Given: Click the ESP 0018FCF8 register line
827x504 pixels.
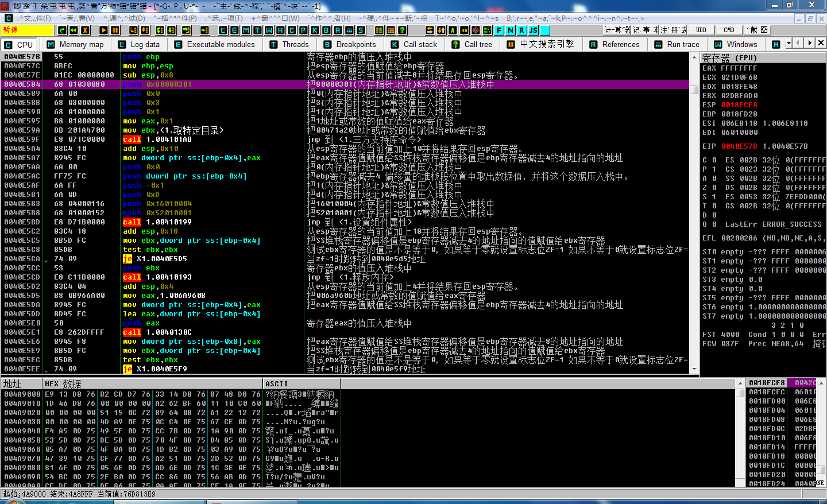Looking at the screenshot, I should click(730, 105).
